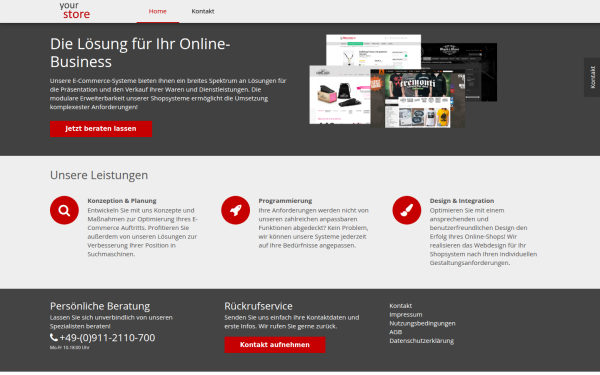Screen dimensions: 600x375
Task: Click the paintbrush Design icon
Action: [x=406, y=210]
